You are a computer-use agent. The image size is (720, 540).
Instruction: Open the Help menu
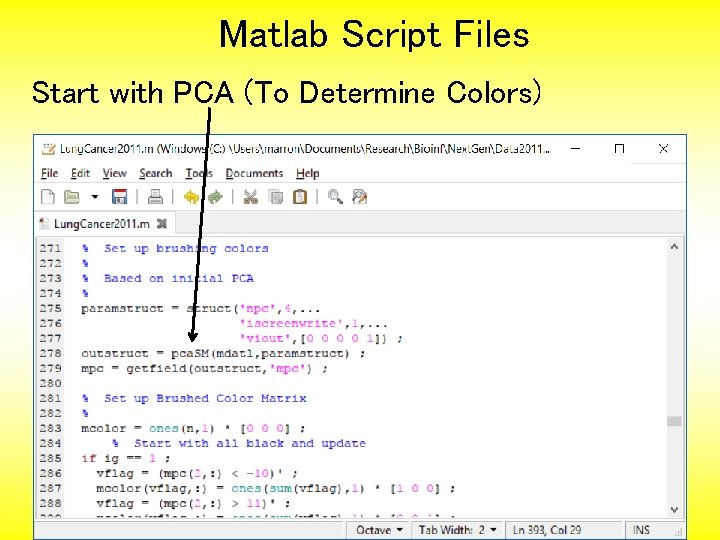click(x=308, y=173)
